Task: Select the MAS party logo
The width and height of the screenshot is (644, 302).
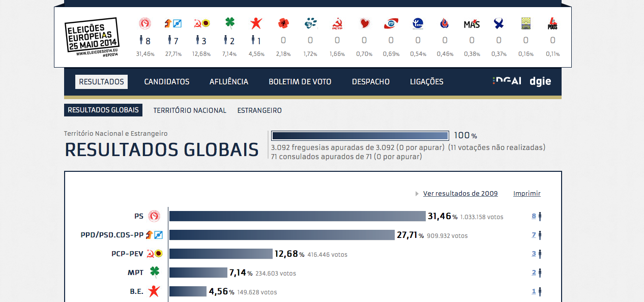Action: [x=472, y=24]
